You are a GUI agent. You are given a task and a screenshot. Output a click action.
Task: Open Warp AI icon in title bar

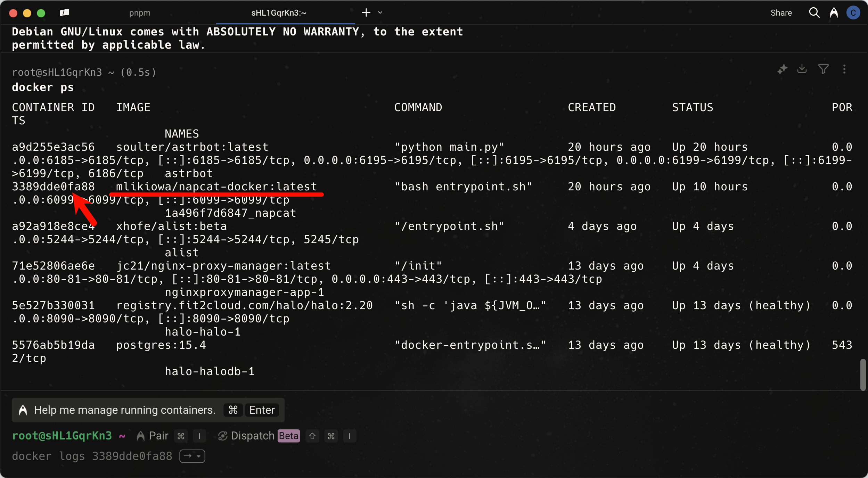click(x=834, y=13)
